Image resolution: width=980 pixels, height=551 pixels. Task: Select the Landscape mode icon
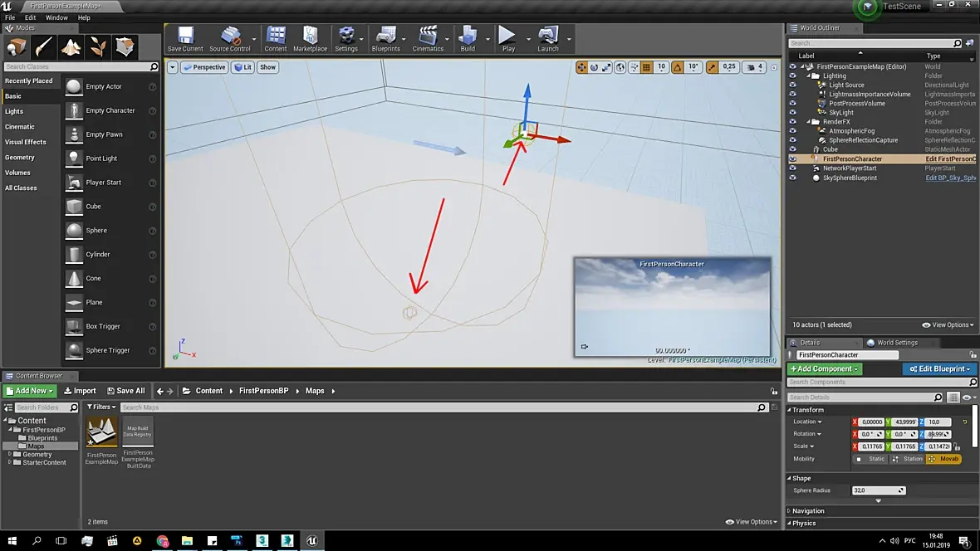(71, 46)
